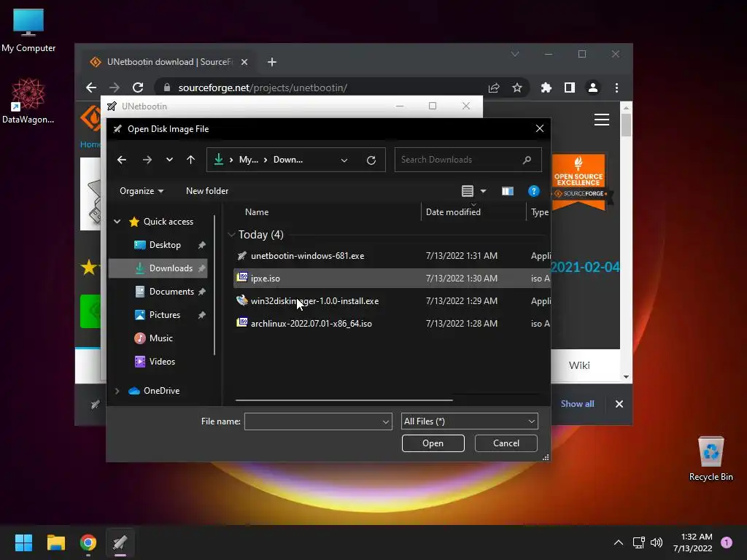Click the Chrome address bar URL
The width and height of the screenshot is (747, 560).
coord(263,87)
